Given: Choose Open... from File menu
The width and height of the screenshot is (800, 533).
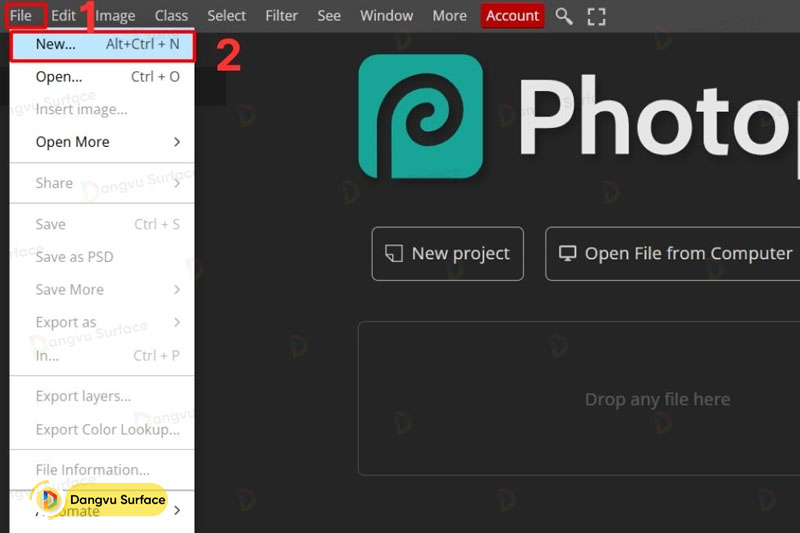Looking at the screenshot, I should point(102,77).
